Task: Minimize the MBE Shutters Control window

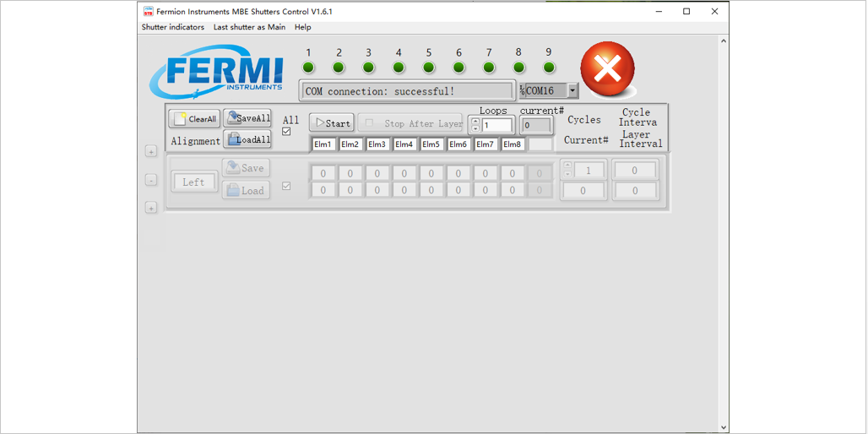Action: coord(659,11)
